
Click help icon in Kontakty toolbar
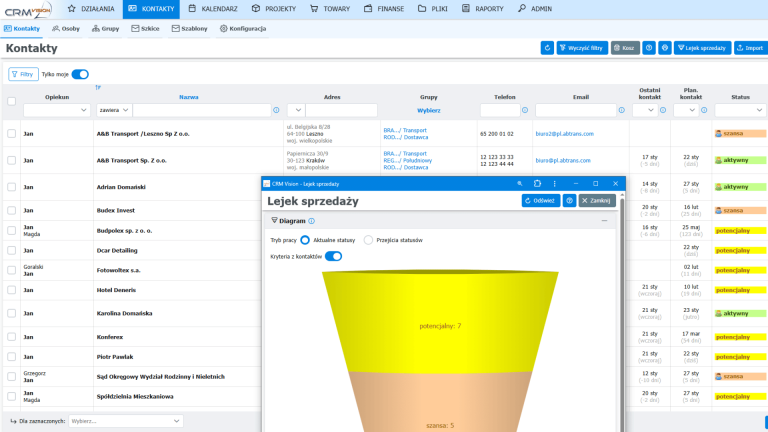649,48
